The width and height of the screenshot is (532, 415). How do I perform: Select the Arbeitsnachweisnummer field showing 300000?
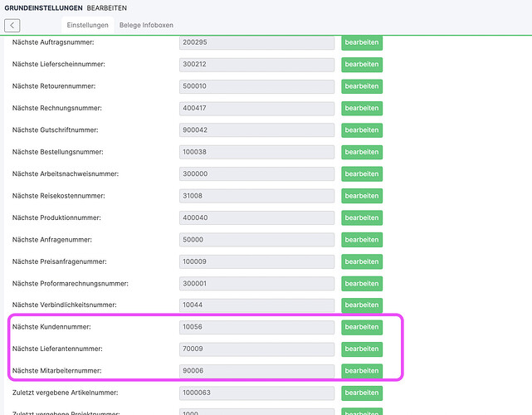pyautogui.click(x=256, y=174)
